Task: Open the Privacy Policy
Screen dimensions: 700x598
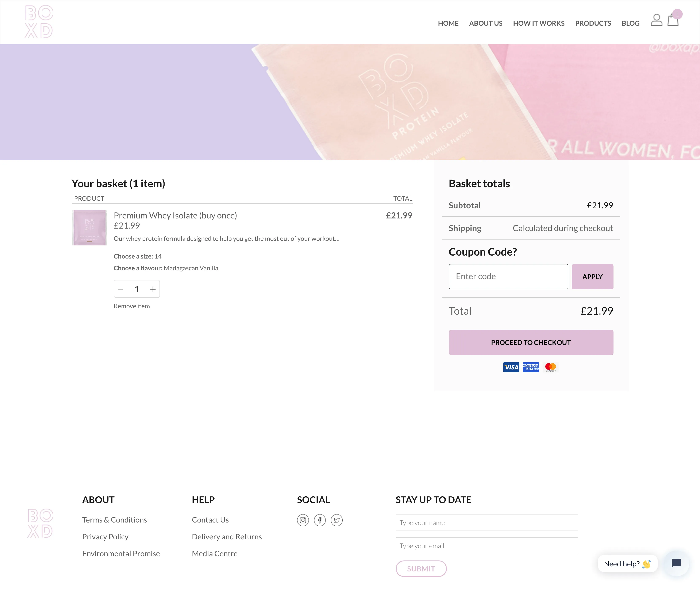Action: click(105, 537)
